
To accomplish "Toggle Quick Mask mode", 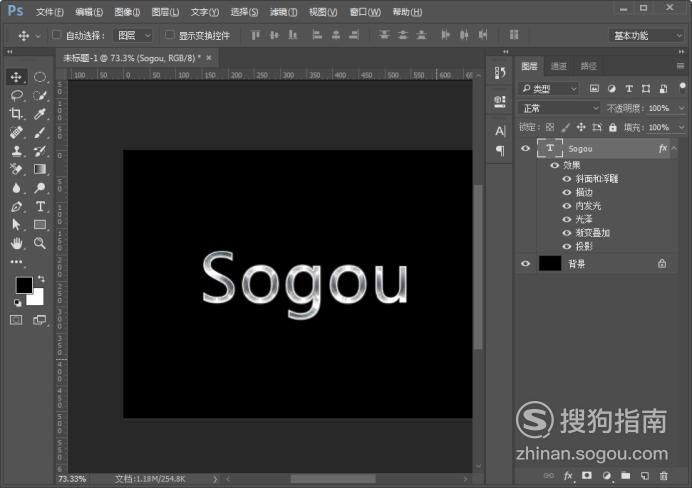I will click(x=16, y=320).
